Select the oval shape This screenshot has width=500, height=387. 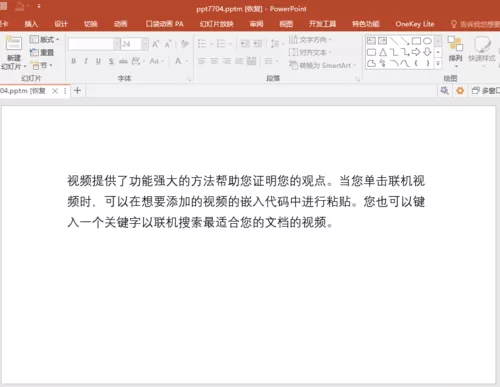pos(427,41)
